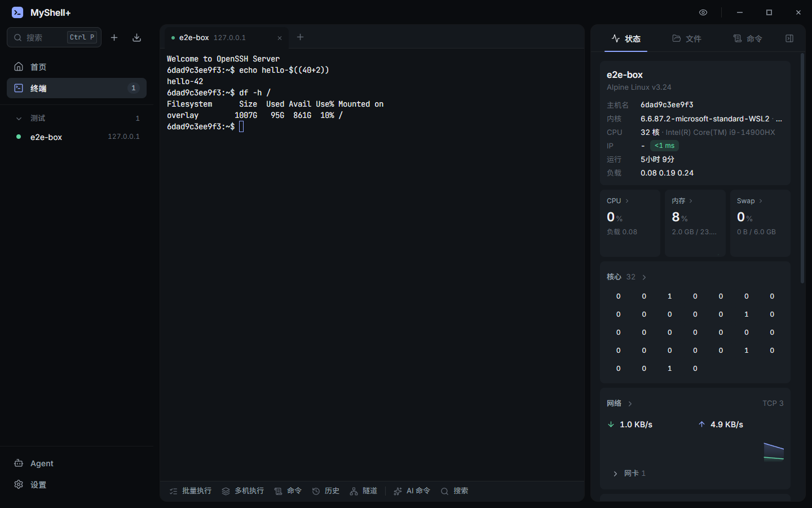Toggle the right side panel layout icon
Image resolution: width=812 pixels, height=508 pixels.
click(x=789, y=38)
